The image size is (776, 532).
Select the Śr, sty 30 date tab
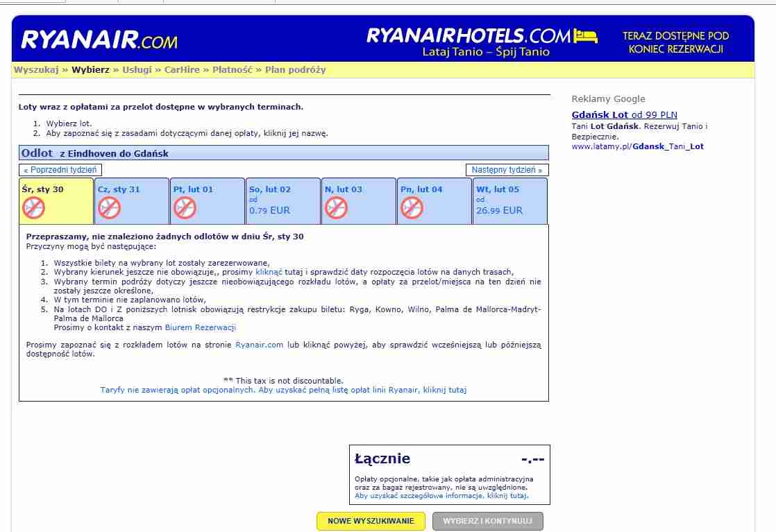tap(56, 201)
